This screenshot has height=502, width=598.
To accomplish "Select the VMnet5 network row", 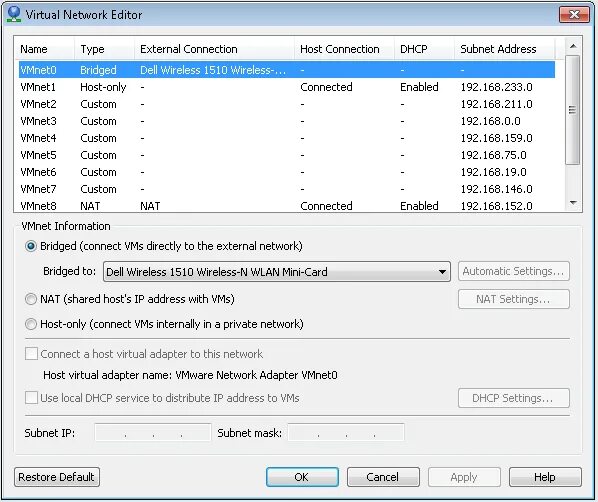I will pyautogui.click(x=287, y=155).
